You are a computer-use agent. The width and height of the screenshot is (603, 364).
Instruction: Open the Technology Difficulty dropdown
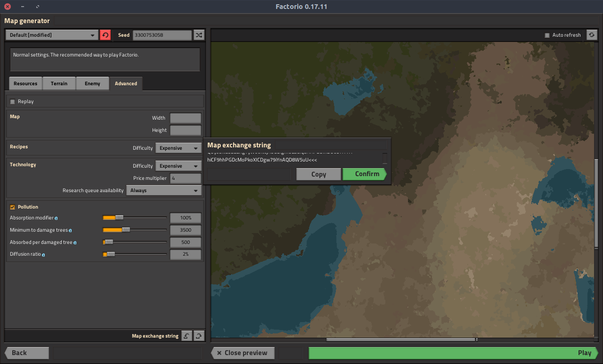(x=179, y=166)
